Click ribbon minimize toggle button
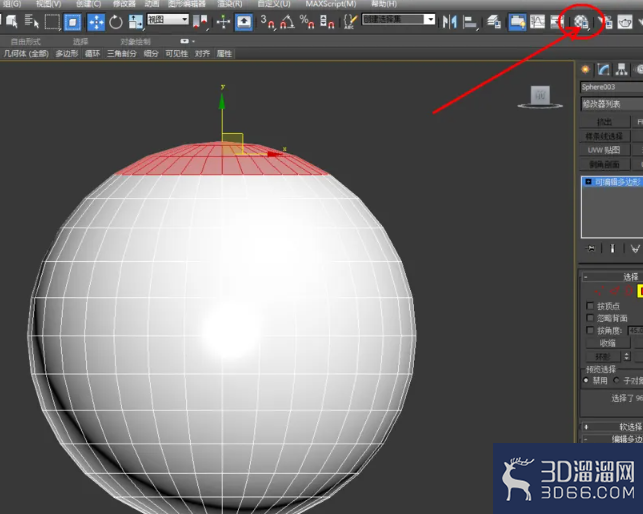Screen dimensions: 643x514 [x=185, y=41]
